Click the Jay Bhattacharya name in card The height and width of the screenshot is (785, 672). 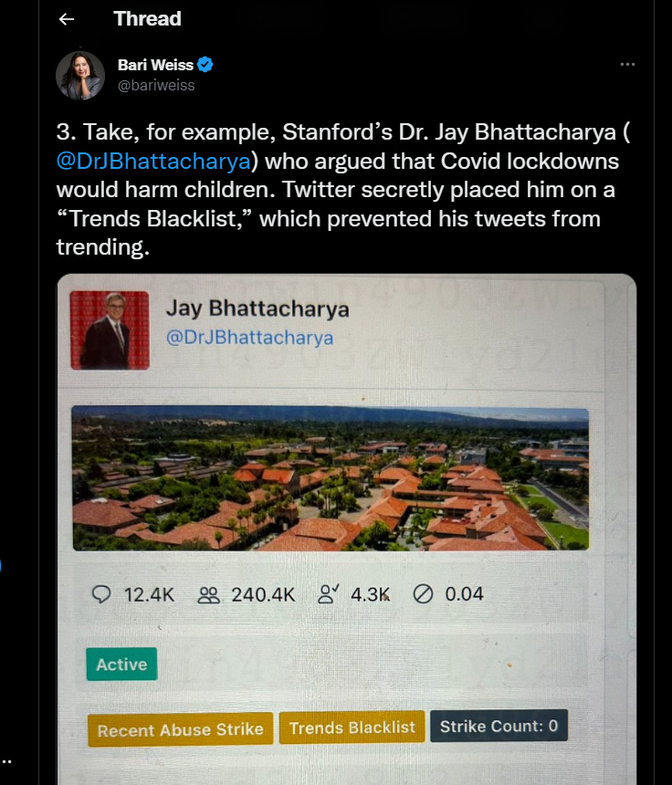click(257, 309)
